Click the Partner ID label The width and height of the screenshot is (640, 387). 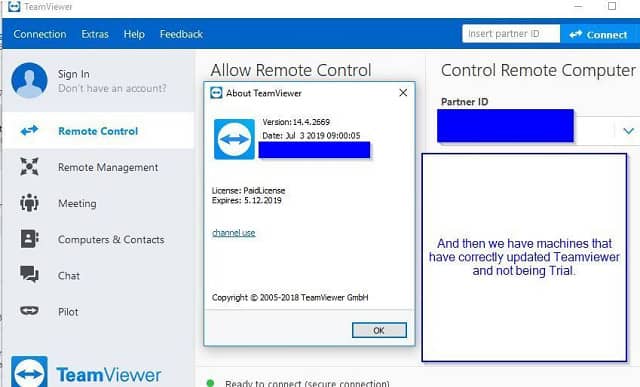point(464,102)
